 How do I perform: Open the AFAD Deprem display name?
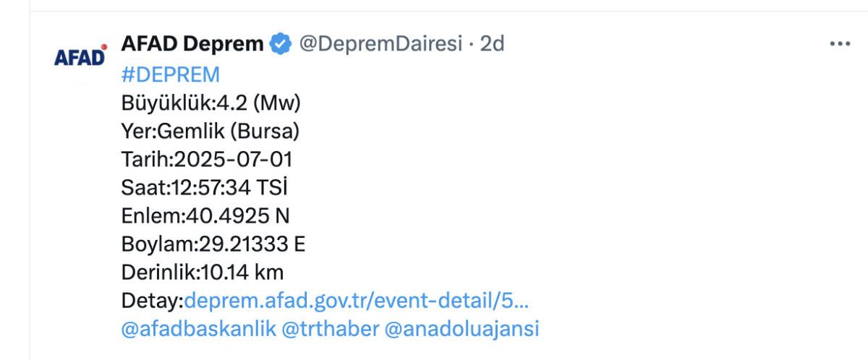pos(192,44)
